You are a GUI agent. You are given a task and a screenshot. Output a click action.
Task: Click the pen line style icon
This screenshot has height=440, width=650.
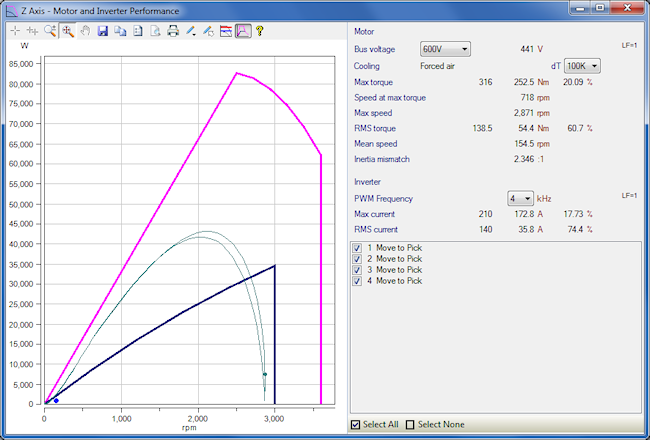click(191, 31)
